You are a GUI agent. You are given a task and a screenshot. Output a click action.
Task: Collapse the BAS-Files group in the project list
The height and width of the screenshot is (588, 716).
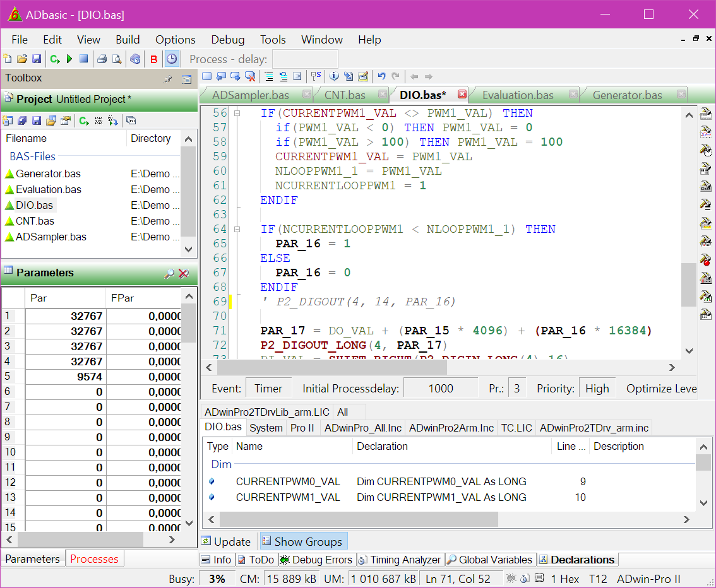pos(32,156)
